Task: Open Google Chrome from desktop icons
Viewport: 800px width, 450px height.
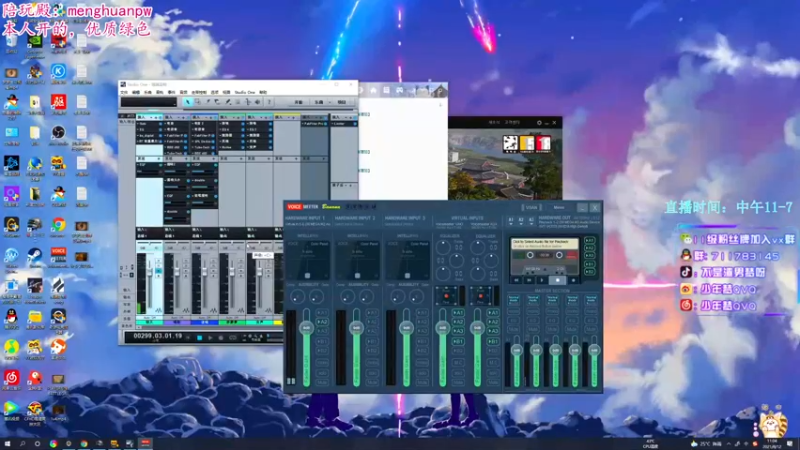Action: [58, 226]
